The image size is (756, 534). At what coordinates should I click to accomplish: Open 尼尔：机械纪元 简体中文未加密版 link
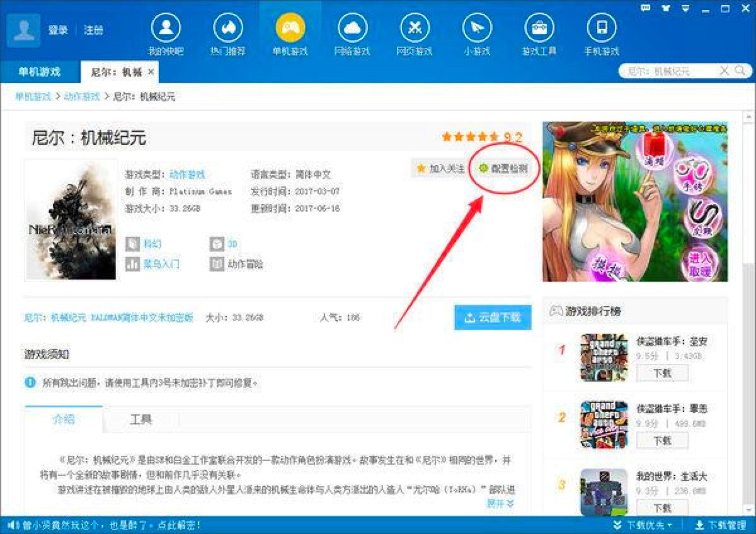point(108,318)
